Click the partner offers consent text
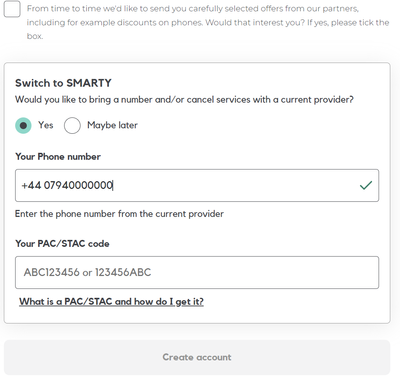The image size is (400, 381). tap(208, 22)
